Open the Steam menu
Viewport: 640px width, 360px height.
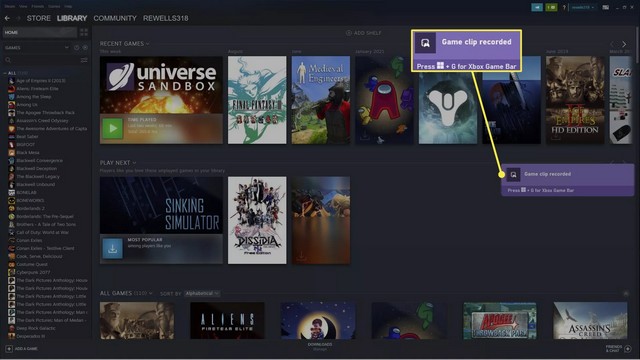coord(10,7)
